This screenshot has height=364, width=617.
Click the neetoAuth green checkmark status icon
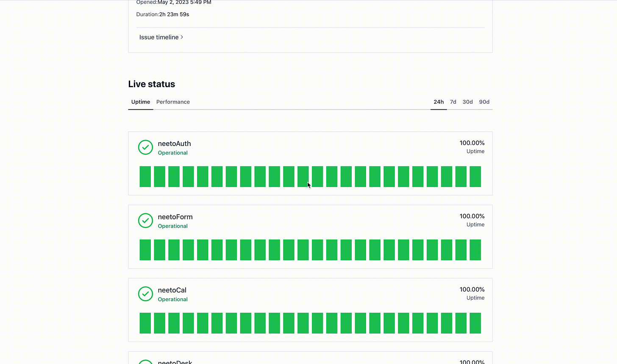(x=145, y=147)
